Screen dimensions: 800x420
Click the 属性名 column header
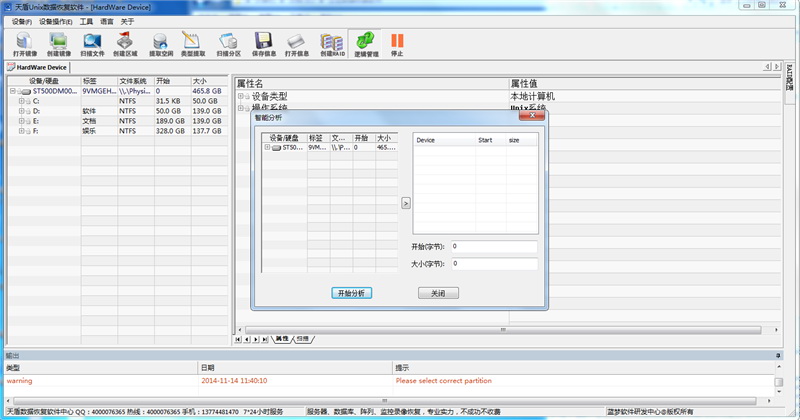[x=372, y=84]
